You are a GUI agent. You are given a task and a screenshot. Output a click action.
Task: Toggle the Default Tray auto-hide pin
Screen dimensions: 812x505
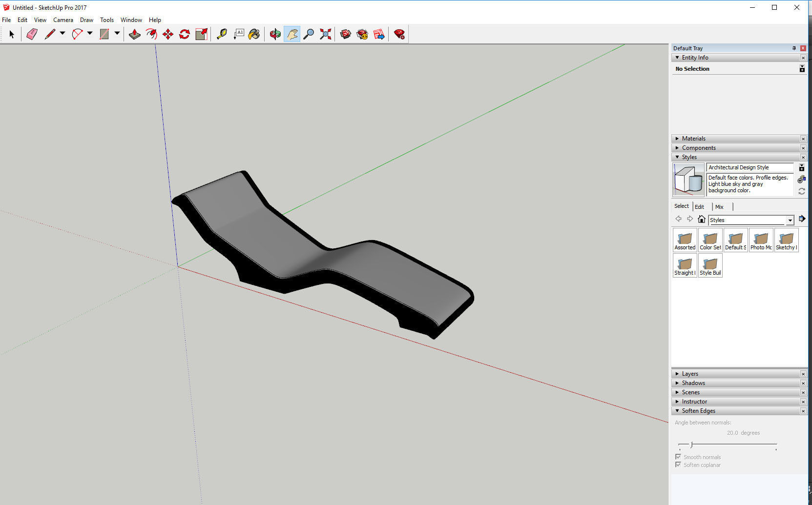click(x=794, y=48)
